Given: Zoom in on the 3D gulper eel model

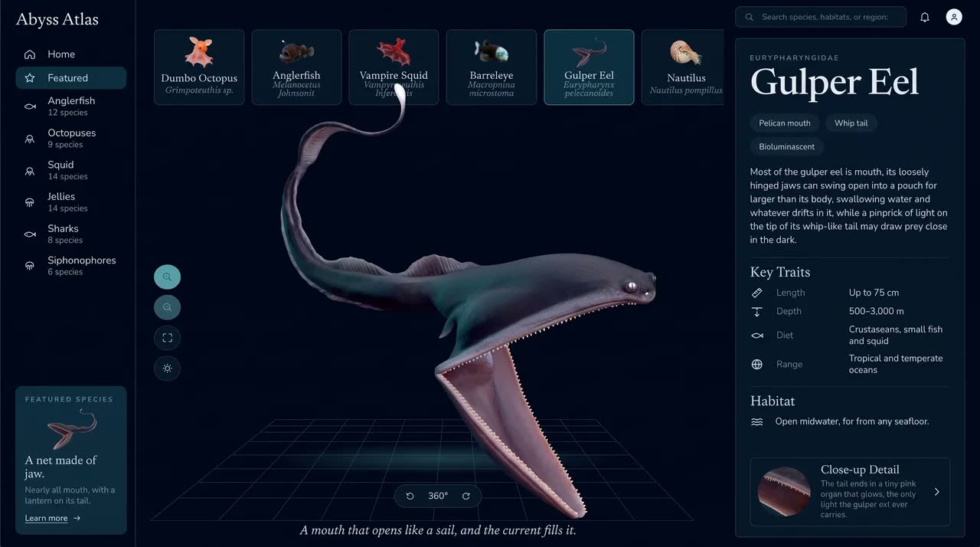Looking at the screenshot, I should click(167, 277).
